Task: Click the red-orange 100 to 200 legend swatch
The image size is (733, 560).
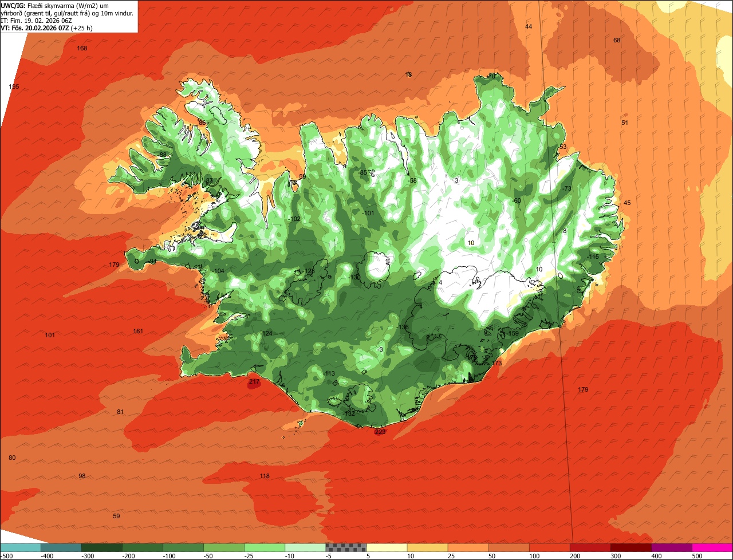Action: [x=549, y=547]
